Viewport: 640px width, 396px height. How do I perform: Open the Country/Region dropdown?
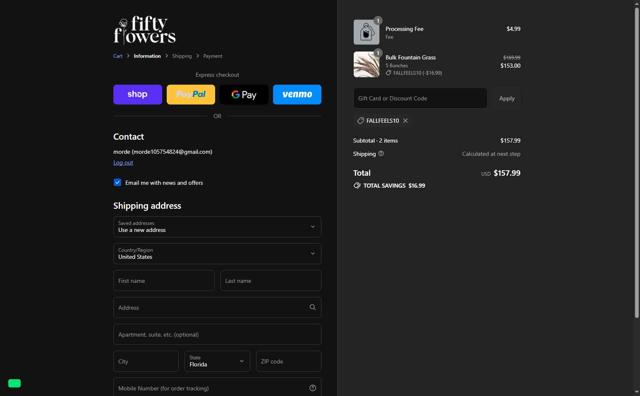click(x=217, y=254)
